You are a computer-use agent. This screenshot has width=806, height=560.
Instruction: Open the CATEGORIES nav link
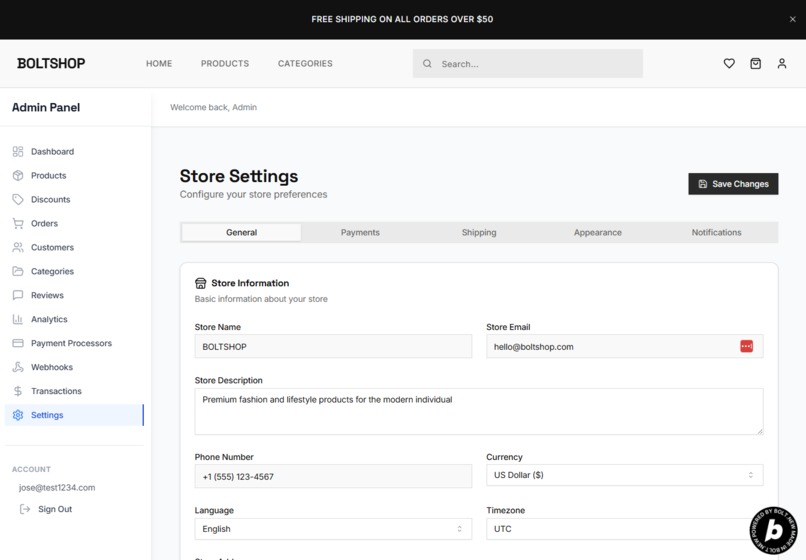click(x=305, y=63)
